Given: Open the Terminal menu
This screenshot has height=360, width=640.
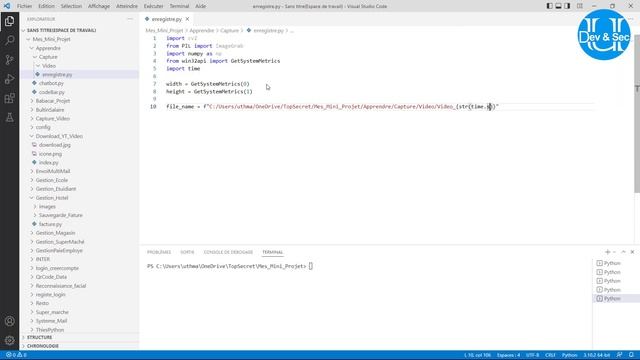Looking at the screenshot, I should (179, 6).
